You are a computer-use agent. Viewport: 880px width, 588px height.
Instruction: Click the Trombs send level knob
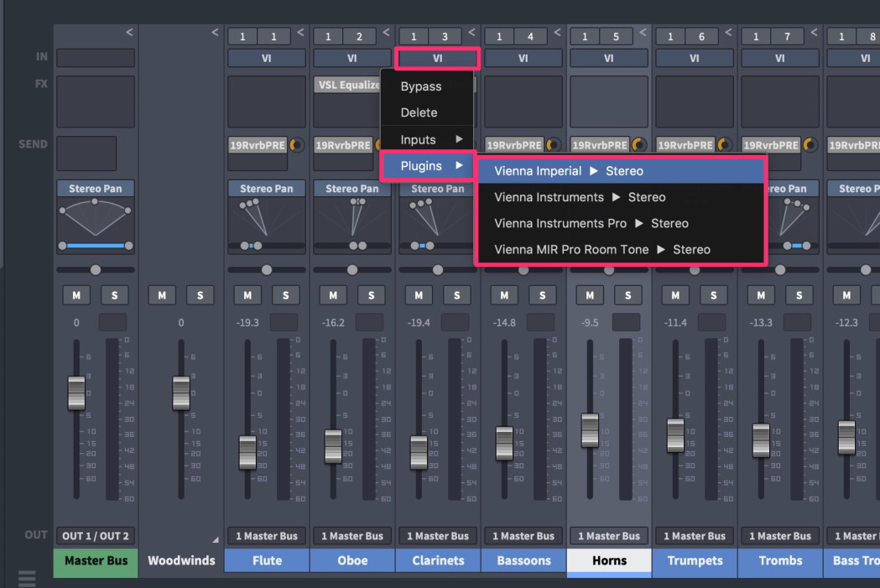click(x=810, y=145)
